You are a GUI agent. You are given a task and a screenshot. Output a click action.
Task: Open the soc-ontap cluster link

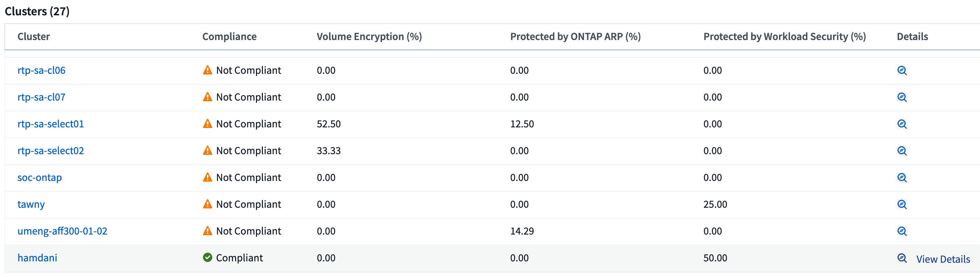[x=40, y=177]
